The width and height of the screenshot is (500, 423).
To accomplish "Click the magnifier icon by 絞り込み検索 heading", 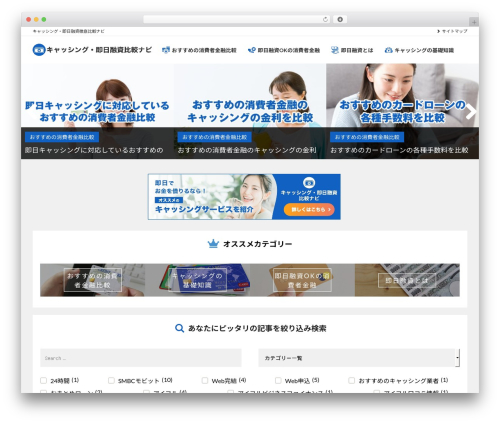I will click(179, 328).
